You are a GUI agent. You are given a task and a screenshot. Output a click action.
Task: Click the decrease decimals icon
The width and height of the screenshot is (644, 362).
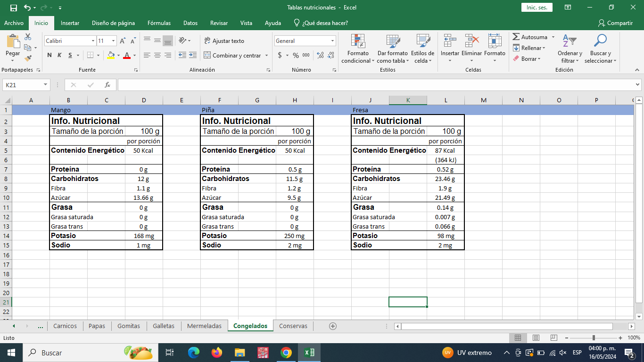tap(331, 55)
